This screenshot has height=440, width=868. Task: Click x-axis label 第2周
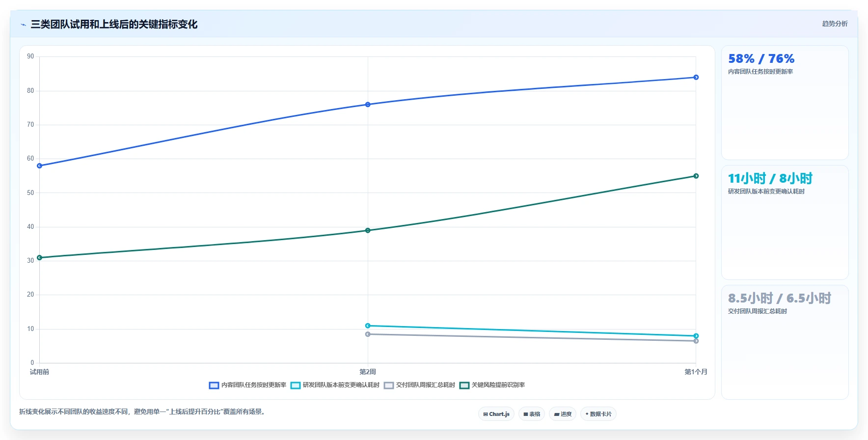click(368, 372)
